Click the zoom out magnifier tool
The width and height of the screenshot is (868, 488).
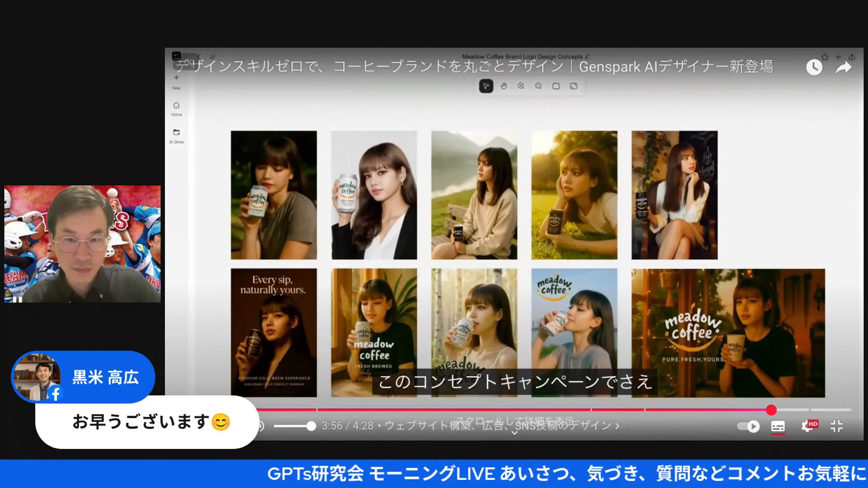pyautogui.click(x=538, y=86)
